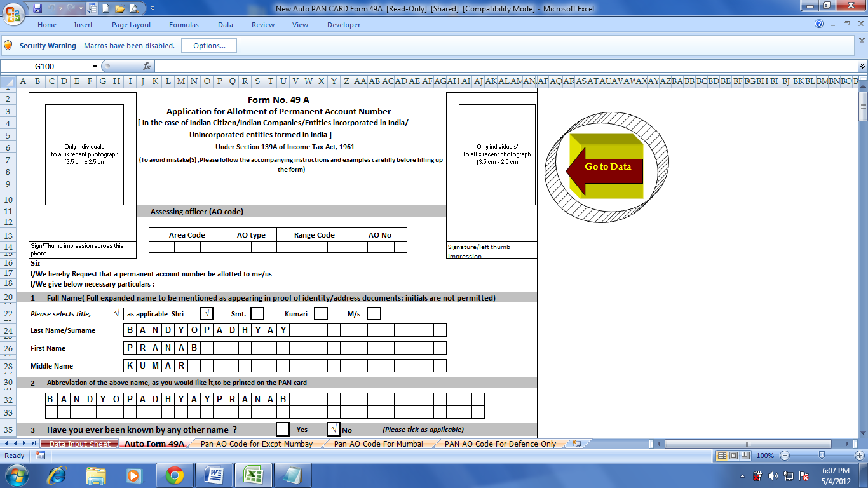Open a workbook using the Open icon
Screen dimensions: 868x488
coord(119,8)
